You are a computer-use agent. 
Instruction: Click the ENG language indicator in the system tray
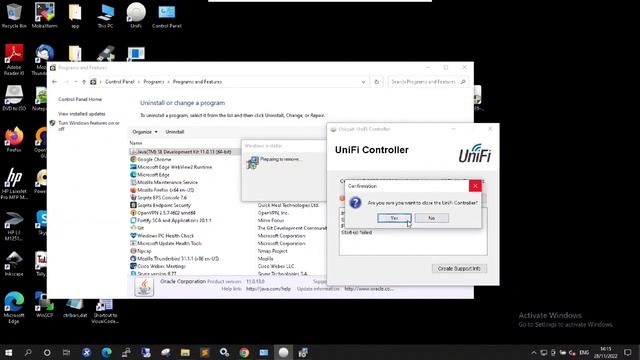[x=584, y=352]
